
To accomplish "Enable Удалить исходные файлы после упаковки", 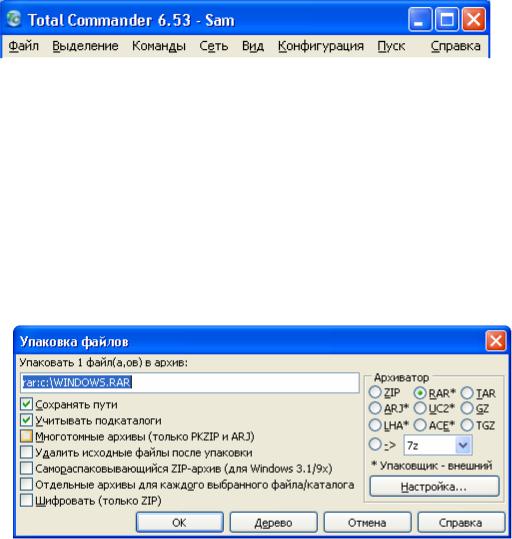I will click(26, 452).
